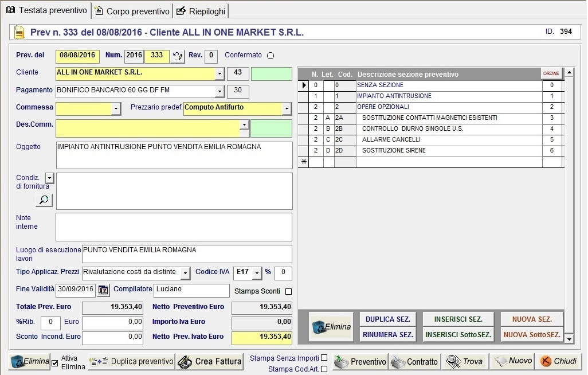Expand the Commessa dropdown

click(116, 108)
